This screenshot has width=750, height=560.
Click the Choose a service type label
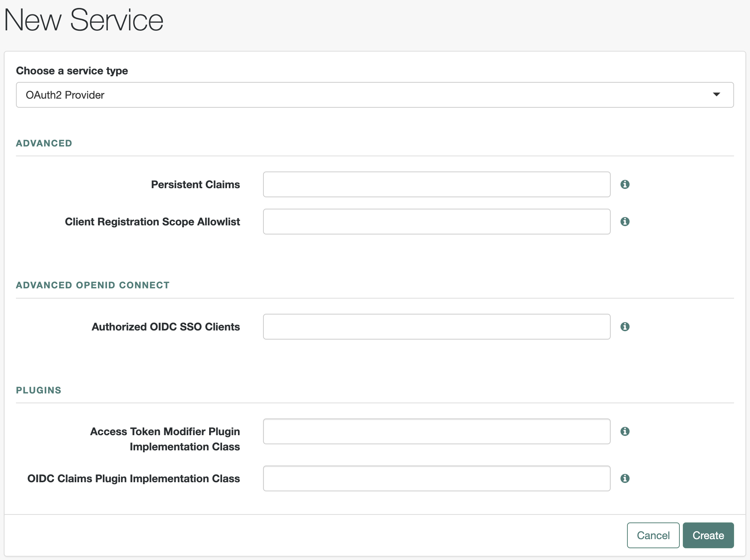click(x=72, y=71)
